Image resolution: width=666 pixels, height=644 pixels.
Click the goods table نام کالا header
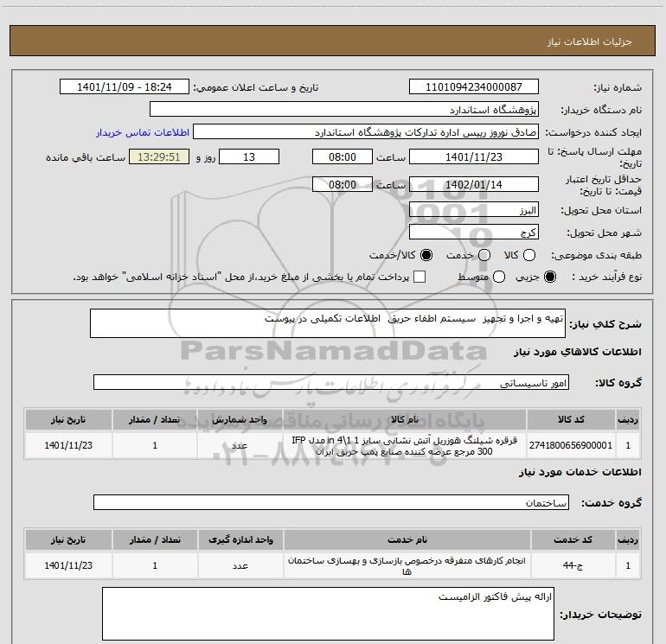pos(405,420)
